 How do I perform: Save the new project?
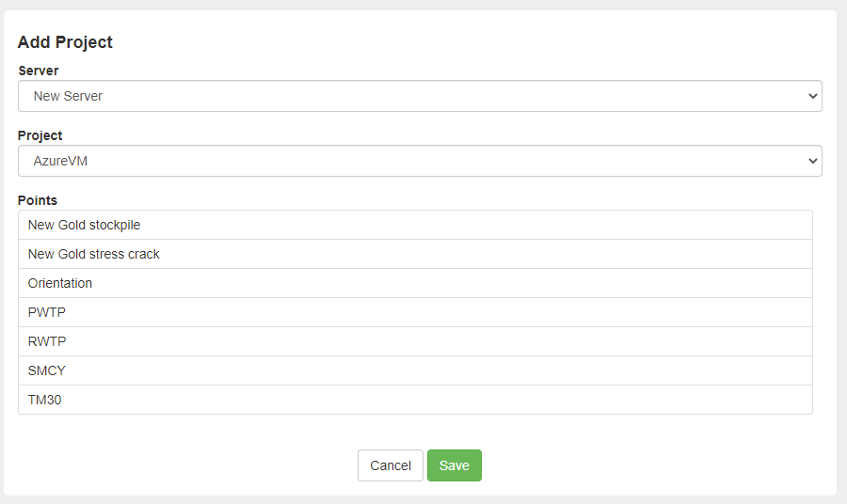[455, 465]
